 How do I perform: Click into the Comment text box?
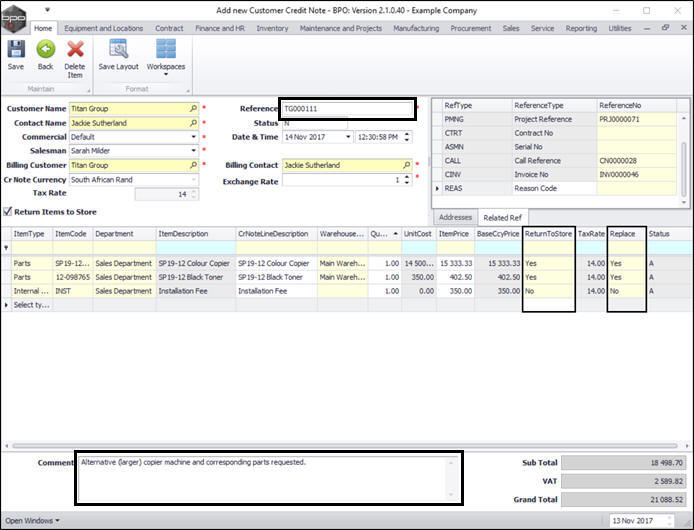(x=268, y=478)
